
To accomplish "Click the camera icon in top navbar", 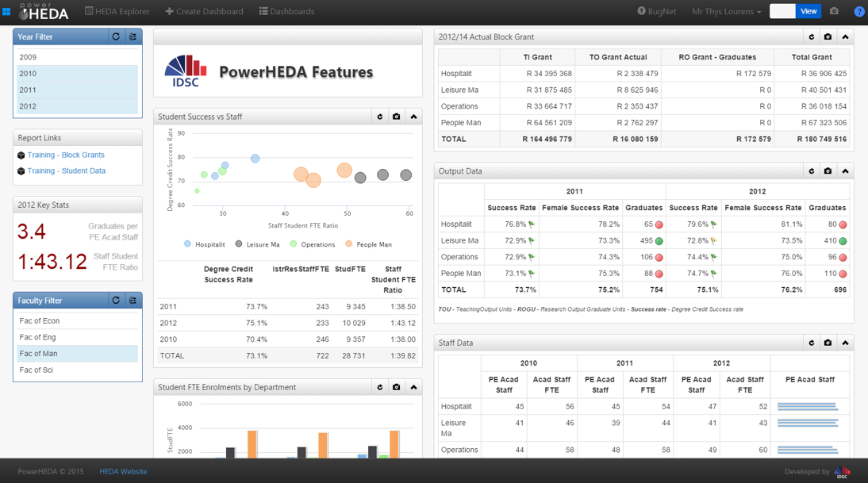I will (834, 11).
